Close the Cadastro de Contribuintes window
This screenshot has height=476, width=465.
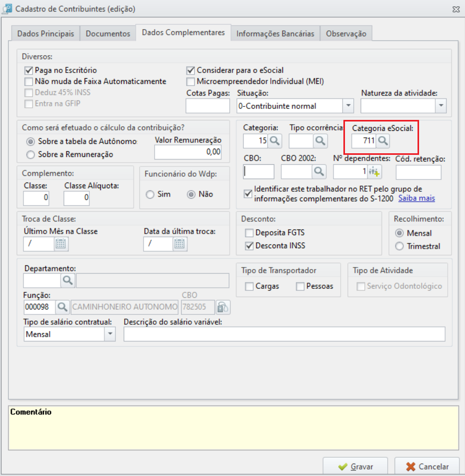pyautogui.click(x=456, y=9)
